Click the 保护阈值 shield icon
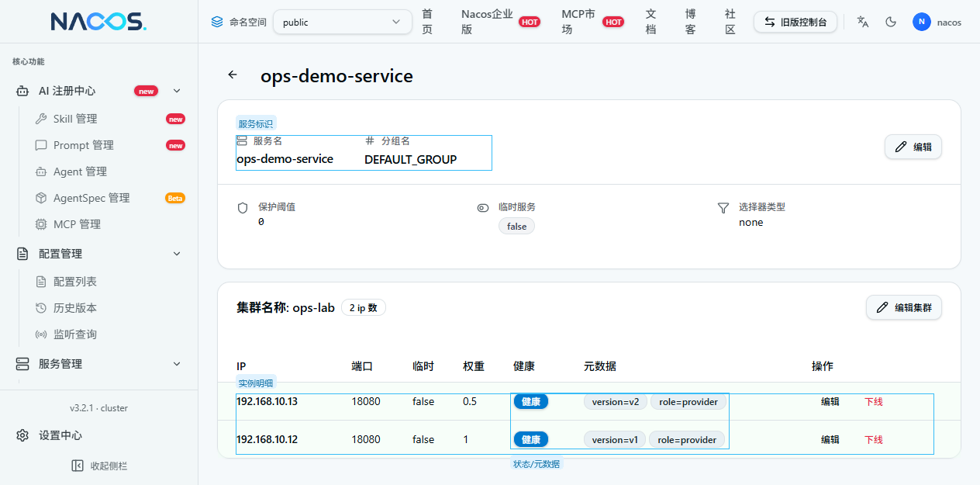The height and width of the screenshot is (485, 980). 243,208
